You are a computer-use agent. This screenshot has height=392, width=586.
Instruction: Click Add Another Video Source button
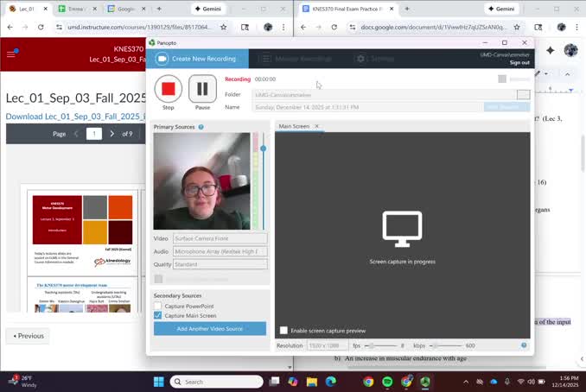[210, 328]
